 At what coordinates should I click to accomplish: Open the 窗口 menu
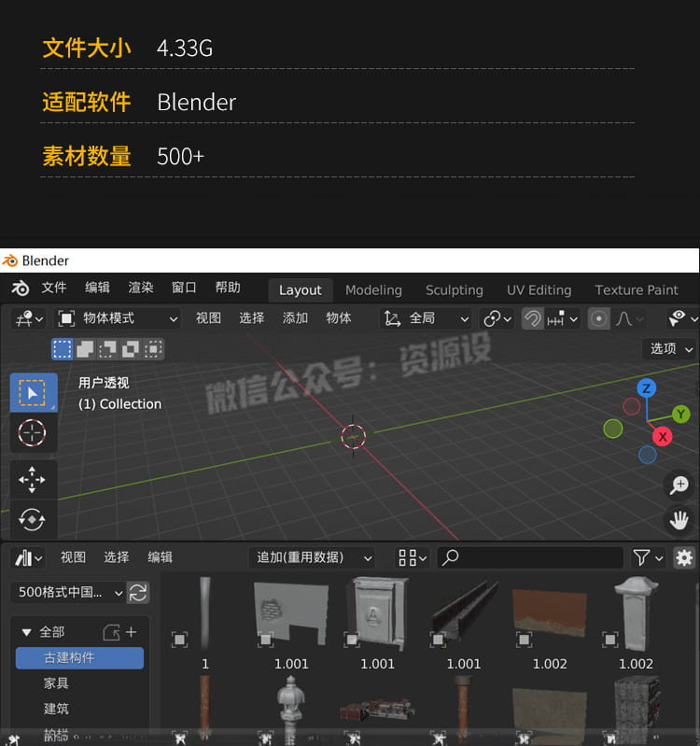coord(184,288)
